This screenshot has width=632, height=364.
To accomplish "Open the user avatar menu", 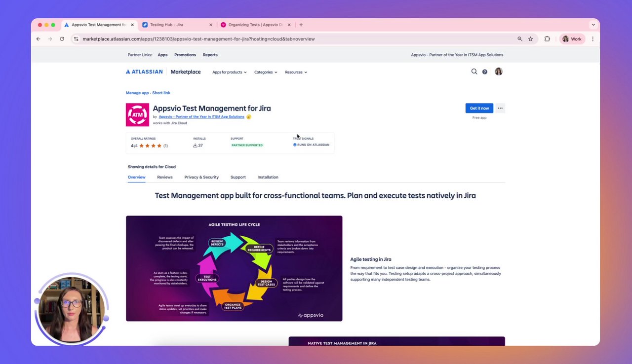I will pyautogui.click(x=499, y=72).
